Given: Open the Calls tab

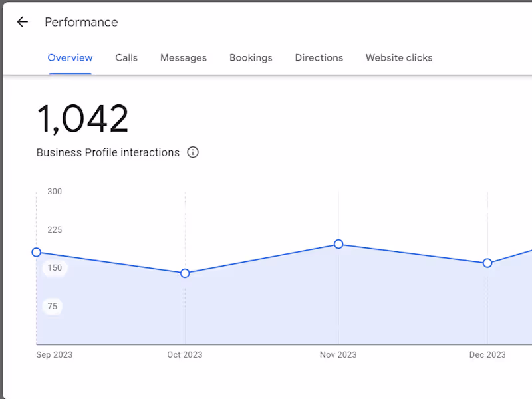Looking at the screenshot, I should (x=126, y=58).
